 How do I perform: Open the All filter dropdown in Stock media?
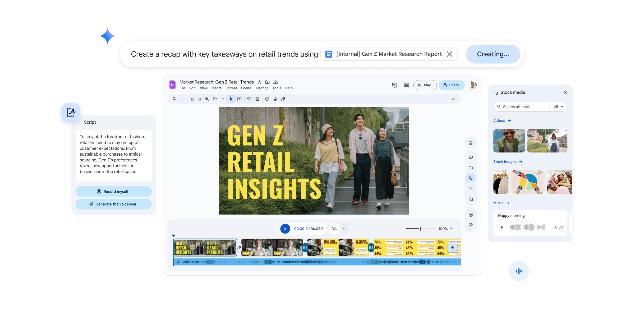tap(558, 106)
